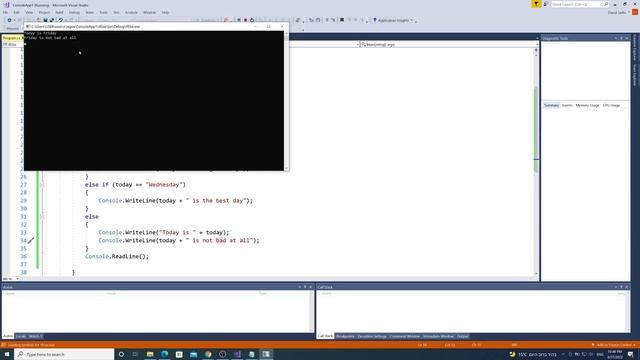Open the Diagnostic Tools window options dropdown

616,38
